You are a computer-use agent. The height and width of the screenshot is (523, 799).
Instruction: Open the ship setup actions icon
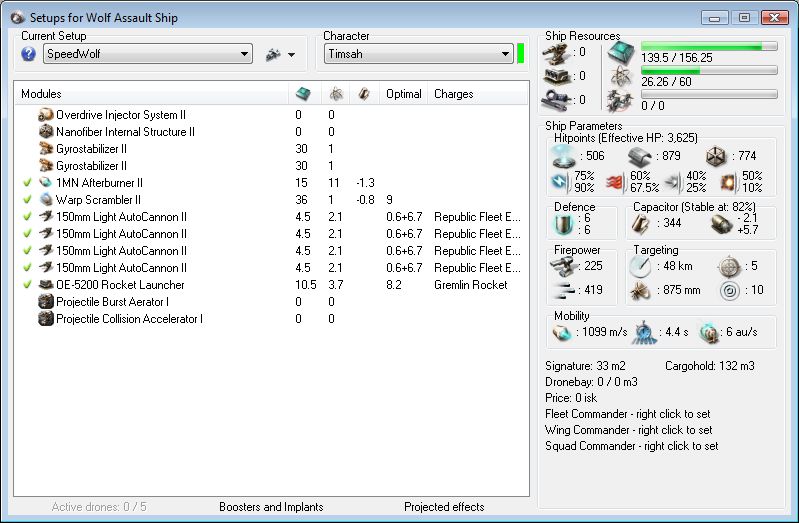(273, 54)
